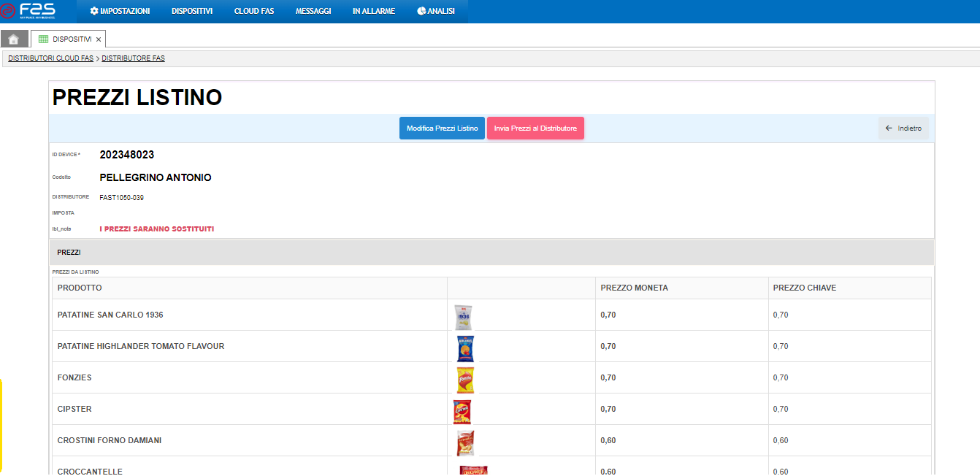Viewport: 980px width, 476px height.
Task: Click the grid icon on the Dispositivi tab
Action: tap(43, 39)
